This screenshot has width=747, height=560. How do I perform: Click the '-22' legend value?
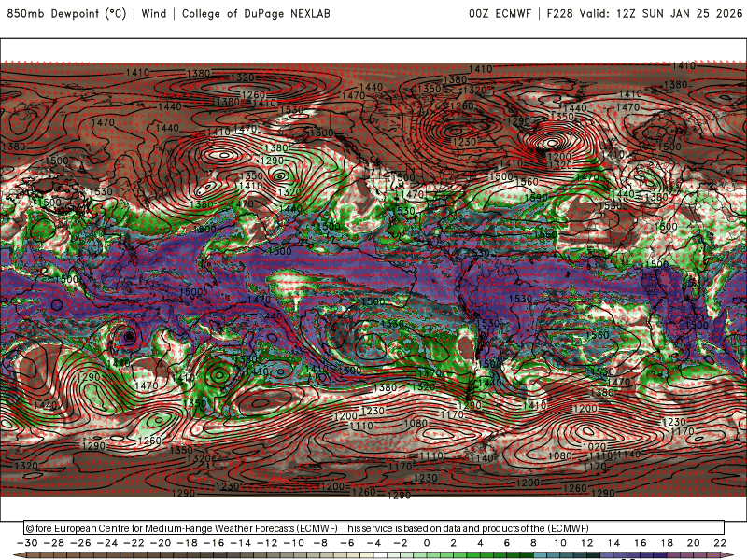click(x=134, y=543)
